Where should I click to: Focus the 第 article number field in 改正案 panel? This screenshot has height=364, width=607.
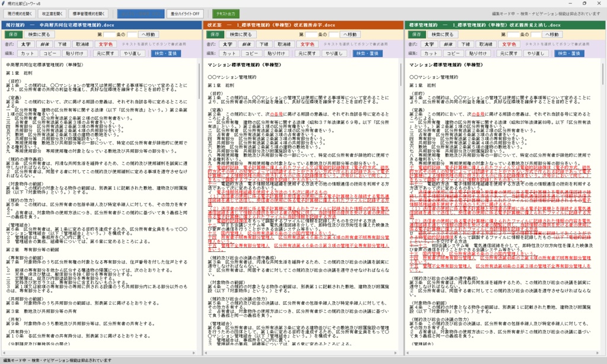click(x=312, y=34)
